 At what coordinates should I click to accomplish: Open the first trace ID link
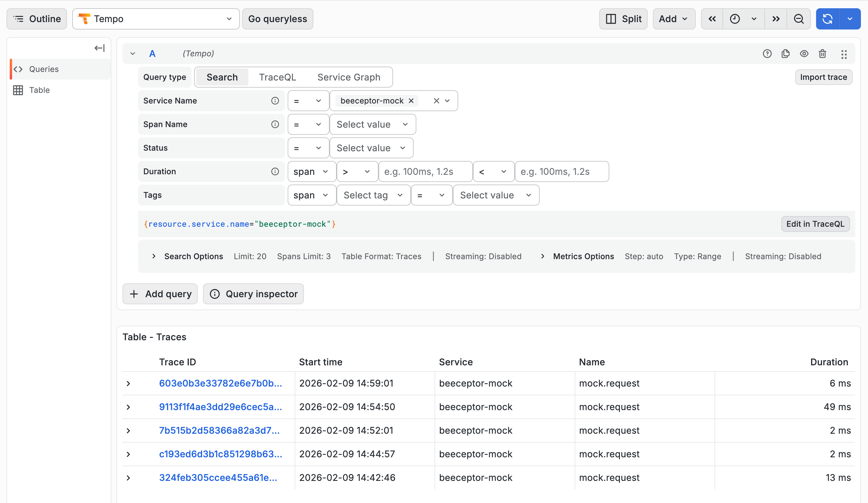(220, 383)
